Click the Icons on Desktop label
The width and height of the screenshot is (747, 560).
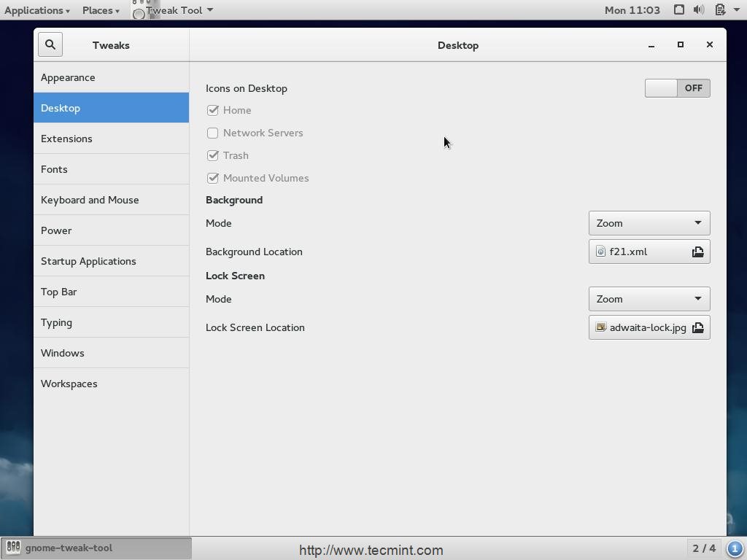(247, 88)
